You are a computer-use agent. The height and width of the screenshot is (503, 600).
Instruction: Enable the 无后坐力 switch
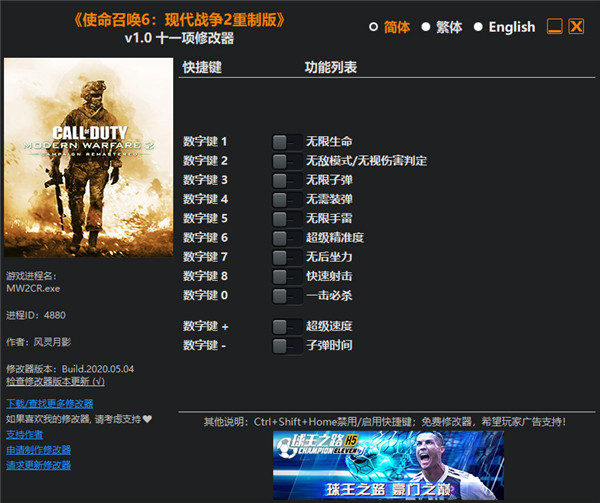tap(286, 257)
